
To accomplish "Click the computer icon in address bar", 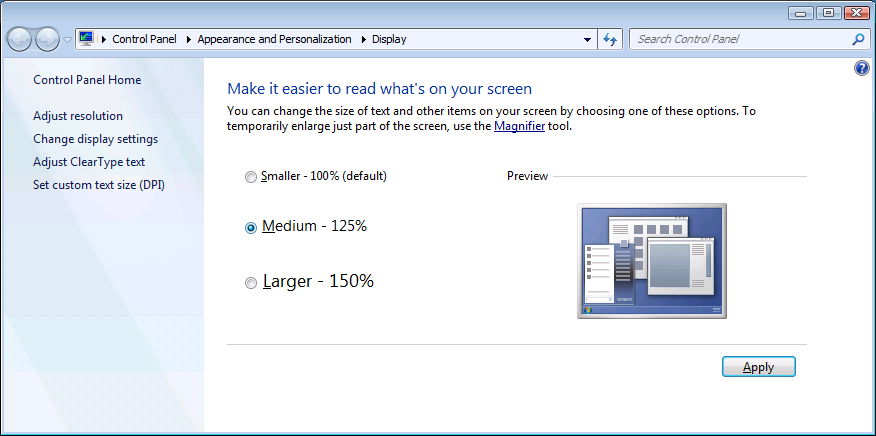I will pos(86,39).
